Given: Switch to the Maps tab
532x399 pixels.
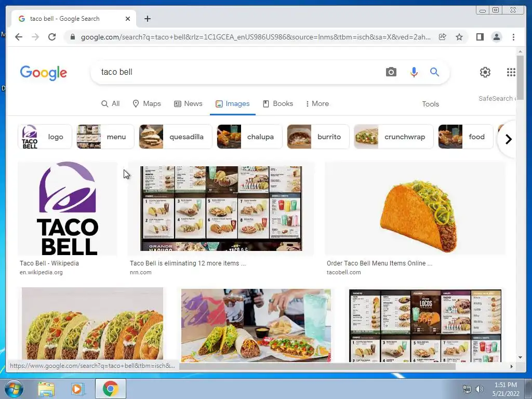Looking at the screenshot, I should coord(147,103).
